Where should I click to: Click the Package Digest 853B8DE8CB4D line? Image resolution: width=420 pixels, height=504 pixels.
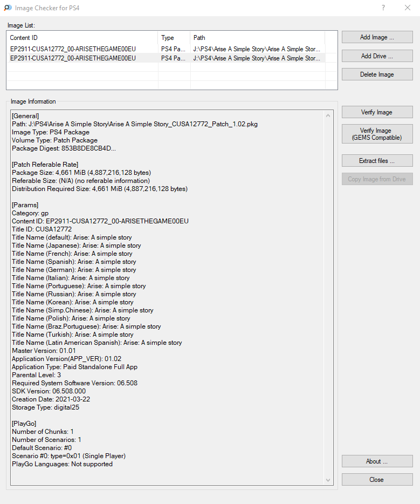(64, 148)
